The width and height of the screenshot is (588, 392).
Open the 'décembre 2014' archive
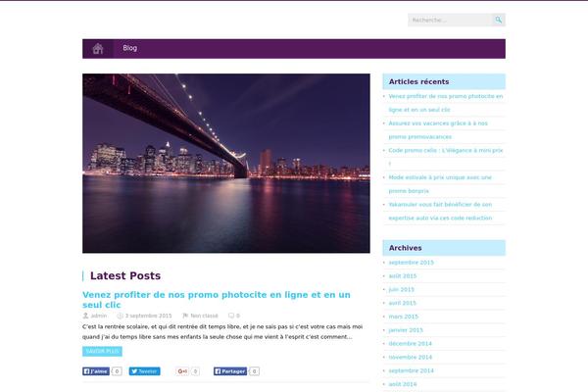411,344
